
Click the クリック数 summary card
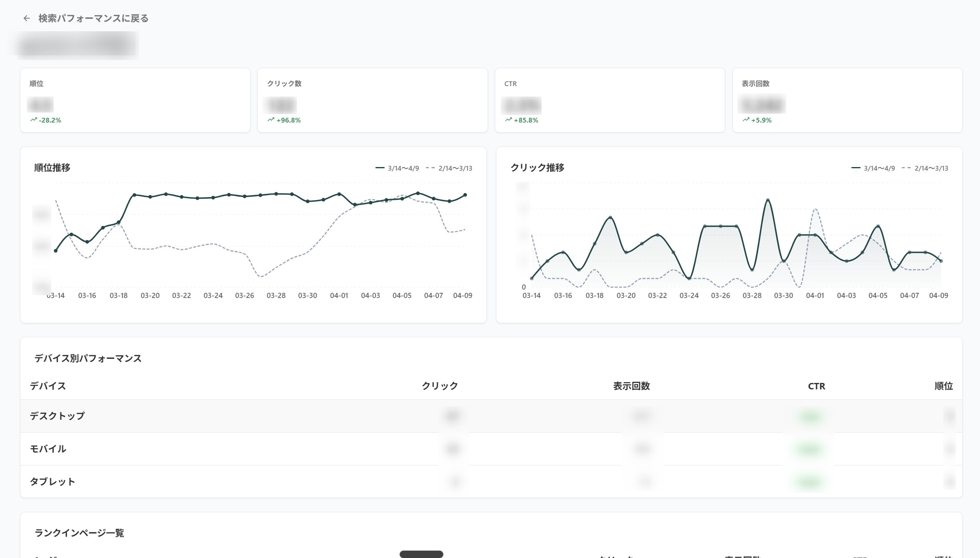(x=372, y=100)
